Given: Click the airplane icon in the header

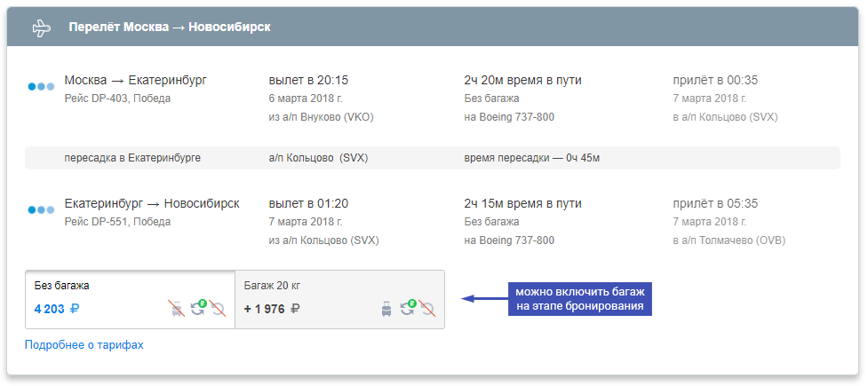Looking at the screenshot, I should (42, 28).
